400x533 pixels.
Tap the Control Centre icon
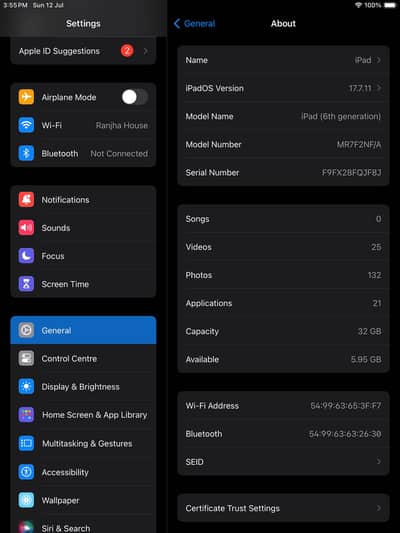tap(26, 358)
